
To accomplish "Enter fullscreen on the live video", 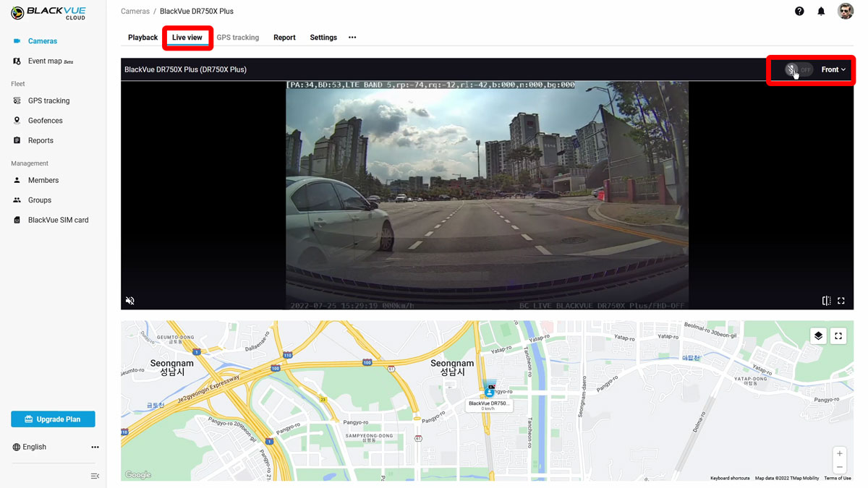I will (841, 301).
